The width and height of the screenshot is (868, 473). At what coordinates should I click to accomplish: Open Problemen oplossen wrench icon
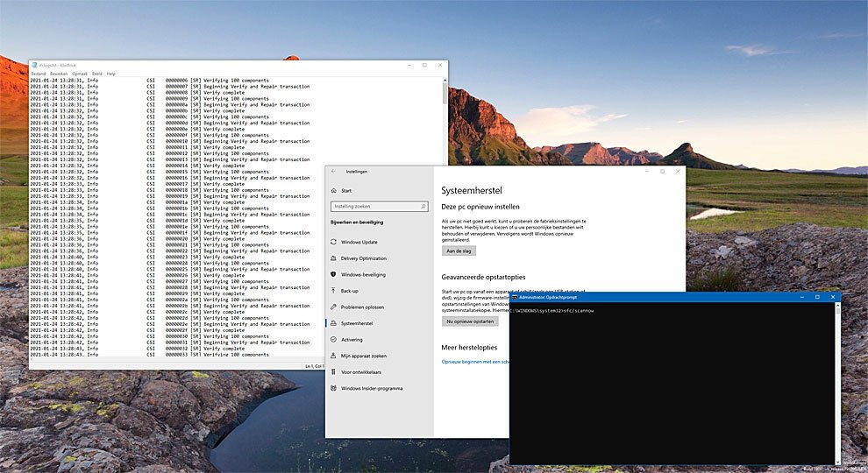(x=333, y=307)
